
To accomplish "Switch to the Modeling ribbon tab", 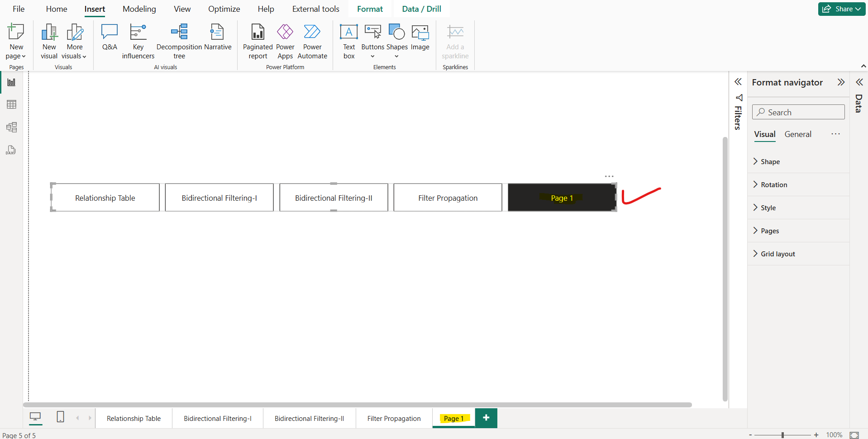I will (x=139, y=9).
